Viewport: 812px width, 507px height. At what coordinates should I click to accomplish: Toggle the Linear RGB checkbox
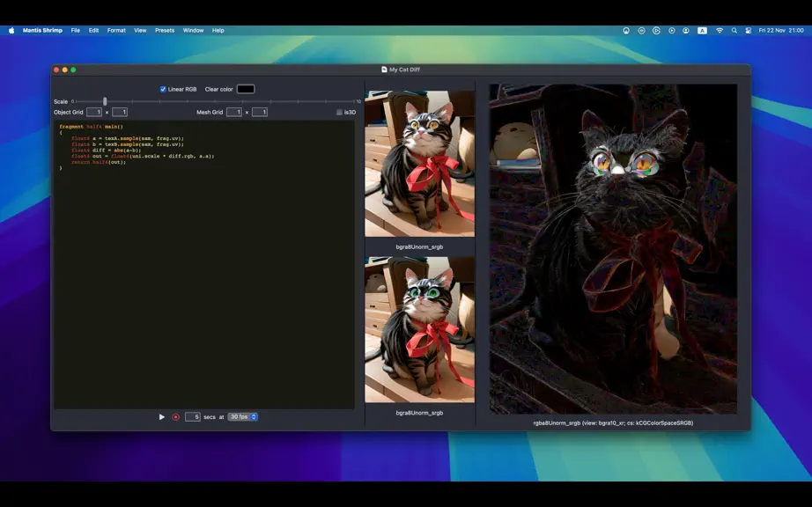163,89
